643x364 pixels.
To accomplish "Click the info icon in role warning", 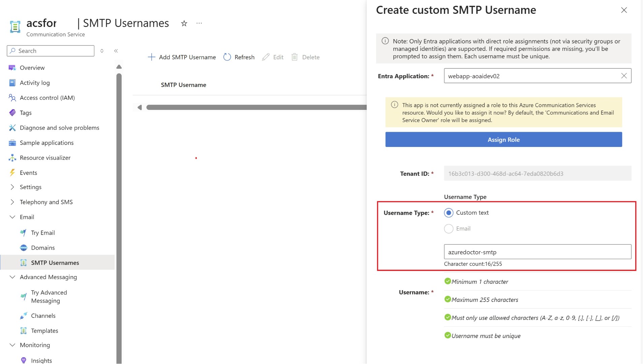I will [x=395, y=105].
